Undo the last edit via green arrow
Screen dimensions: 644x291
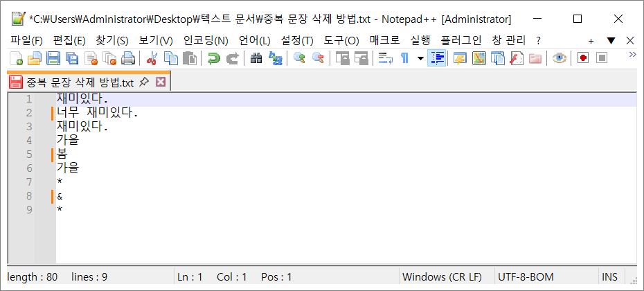coord(213,58)
